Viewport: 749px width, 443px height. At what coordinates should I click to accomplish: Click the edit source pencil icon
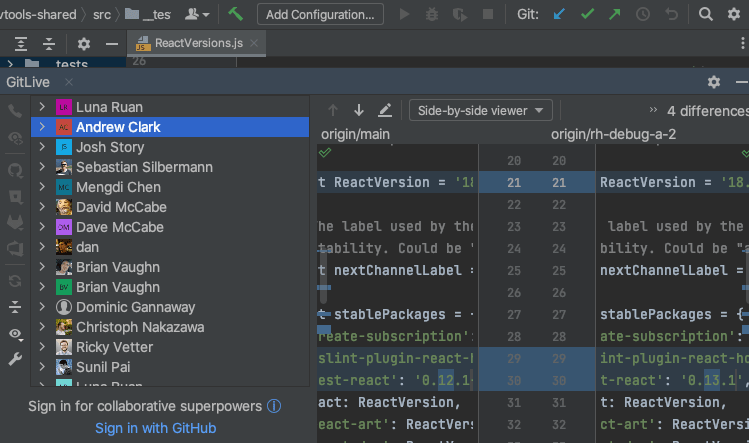pos(385,110)
